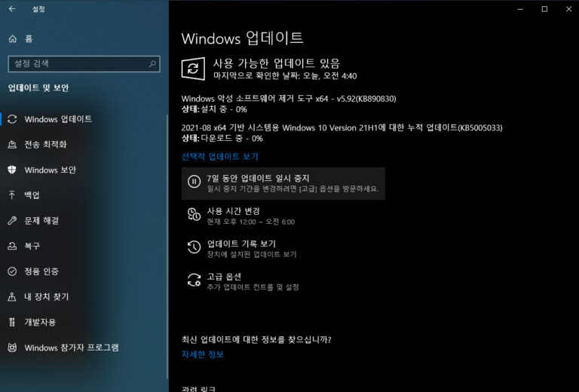Image resolution: width=579 pixels, height=392 pixels.
Task: Pause updates via 7일 동안 업데이트 일시 중지
Action: pos(283,183)
